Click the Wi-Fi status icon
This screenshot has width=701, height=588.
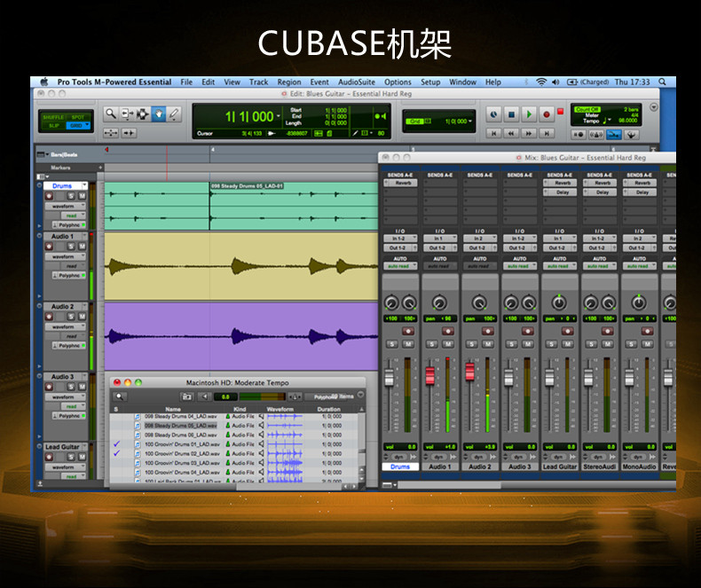(x=541, y=82)
